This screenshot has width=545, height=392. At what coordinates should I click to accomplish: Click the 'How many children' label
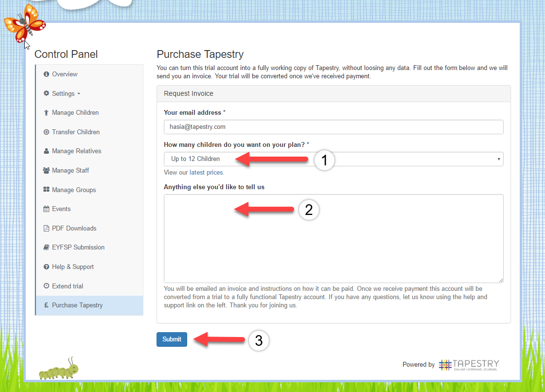point(236,145)
